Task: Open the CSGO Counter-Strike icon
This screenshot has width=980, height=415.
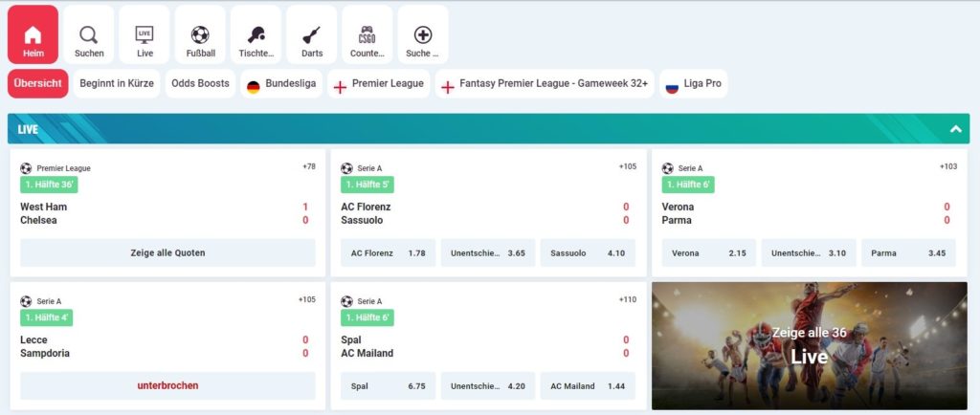Action: coord(367,34)
